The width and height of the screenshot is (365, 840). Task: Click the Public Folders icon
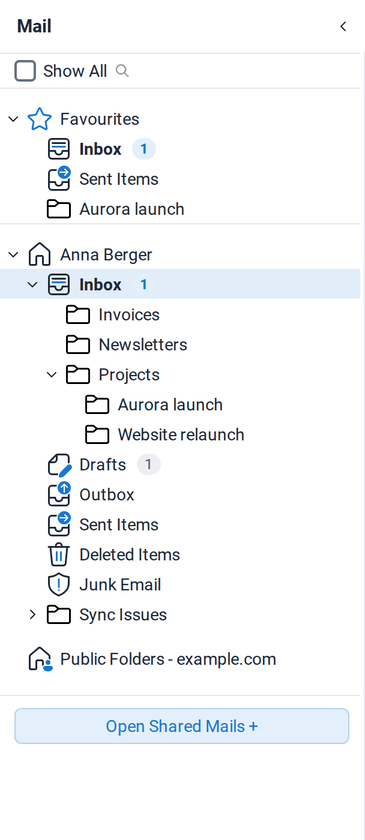40,659
